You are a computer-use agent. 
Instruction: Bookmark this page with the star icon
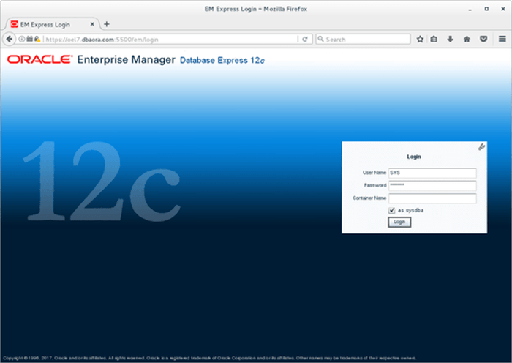click(420, 39)
